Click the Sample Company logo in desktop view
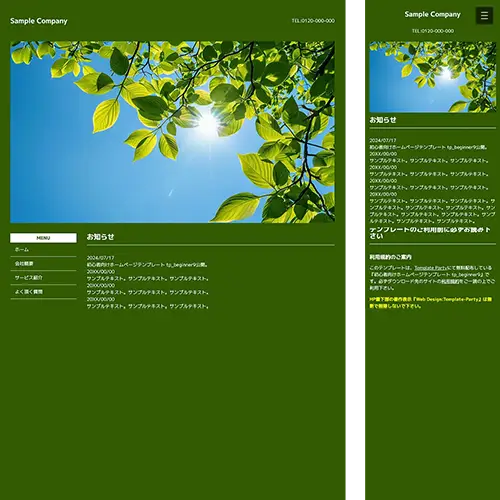 [39, 21]
